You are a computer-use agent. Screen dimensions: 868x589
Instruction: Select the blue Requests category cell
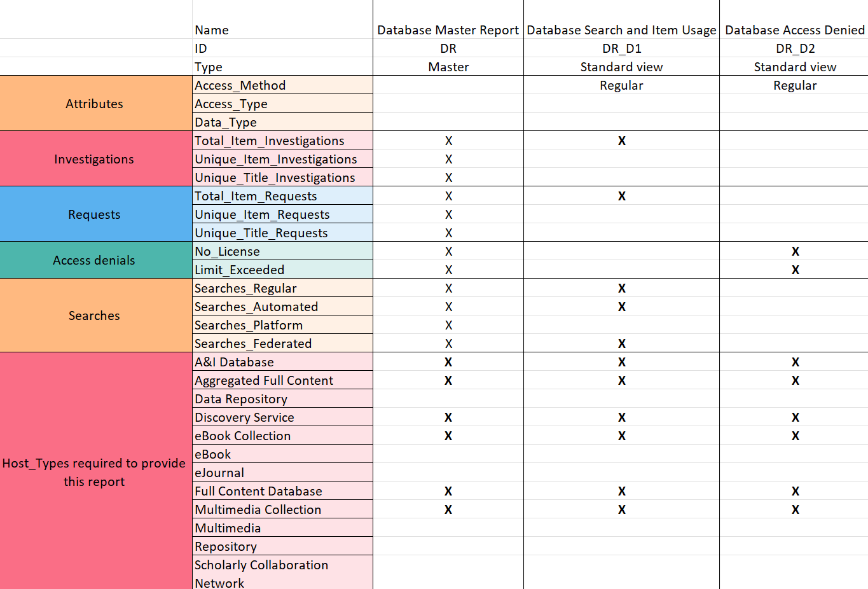point(96,214)
